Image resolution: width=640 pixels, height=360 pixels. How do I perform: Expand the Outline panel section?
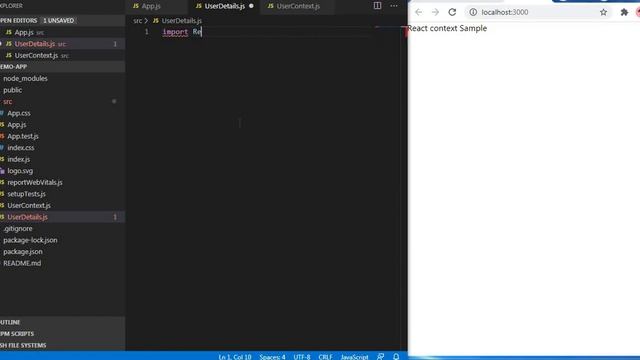coord(62,322)
